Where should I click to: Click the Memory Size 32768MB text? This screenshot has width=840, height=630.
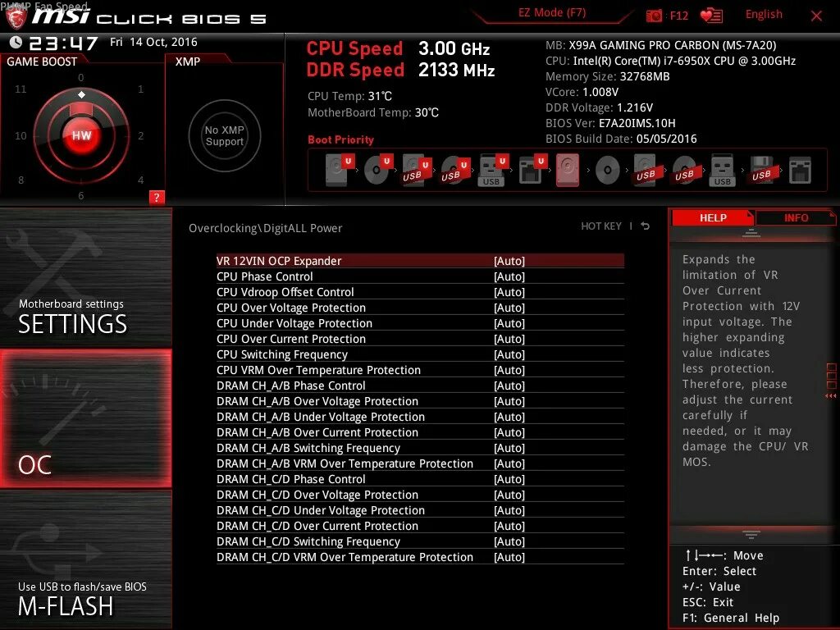click(608, 76)
